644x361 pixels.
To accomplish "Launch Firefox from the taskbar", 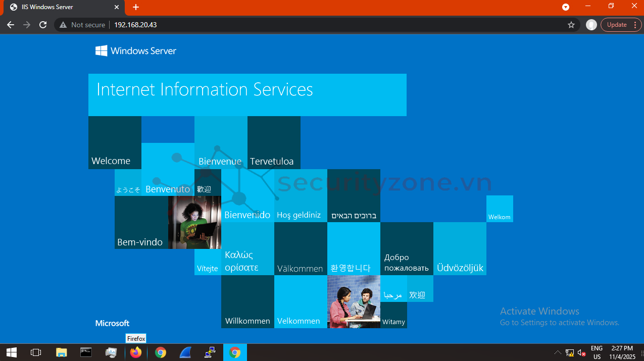I will tap(136, 352).
